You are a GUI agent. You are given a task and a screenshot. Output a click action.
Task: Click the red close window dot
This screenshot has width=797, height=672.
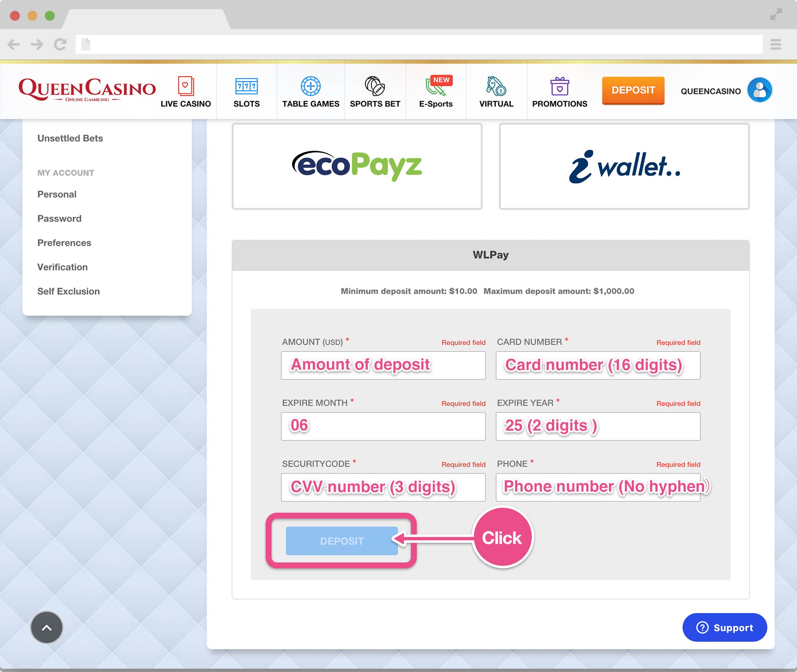(15, 16)
